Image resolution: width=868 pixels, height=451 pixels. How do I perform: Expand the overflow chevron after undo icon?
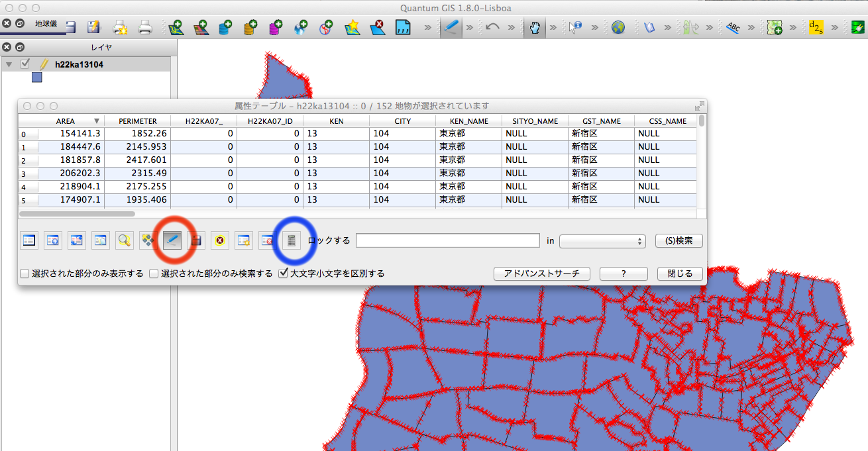coord(511,28)
